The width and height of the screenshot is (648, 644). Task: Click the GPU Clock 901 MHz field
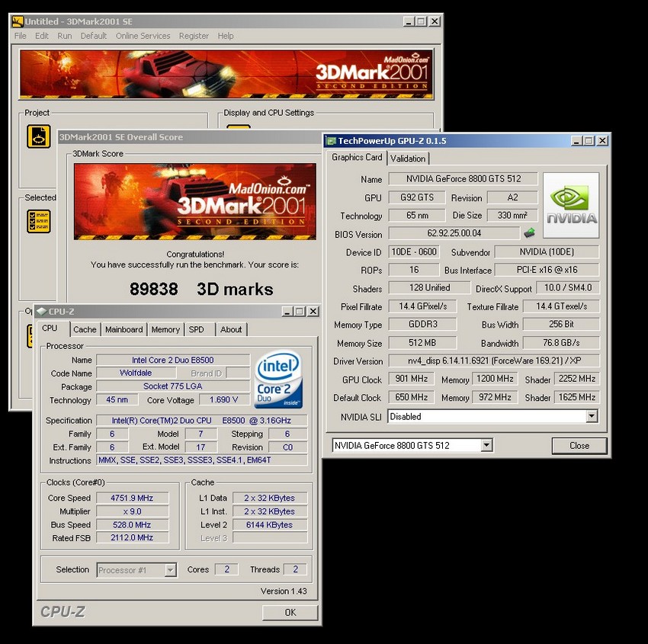411,379
